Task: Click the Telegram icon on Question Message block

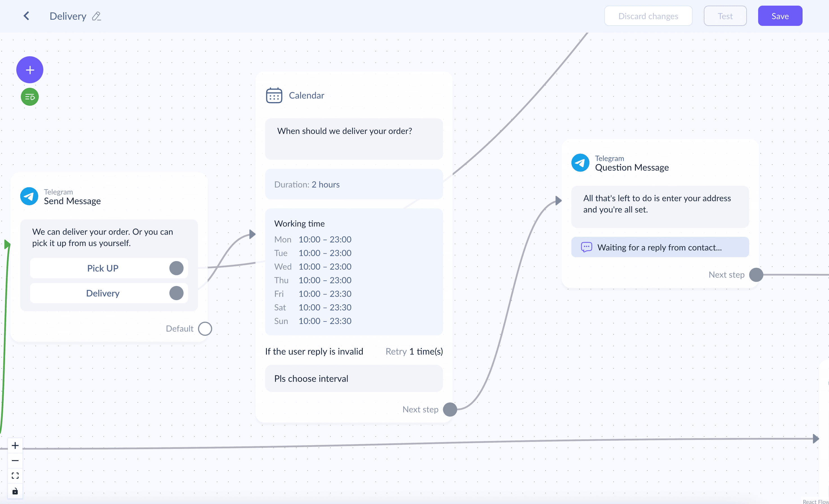Action: 580,163
